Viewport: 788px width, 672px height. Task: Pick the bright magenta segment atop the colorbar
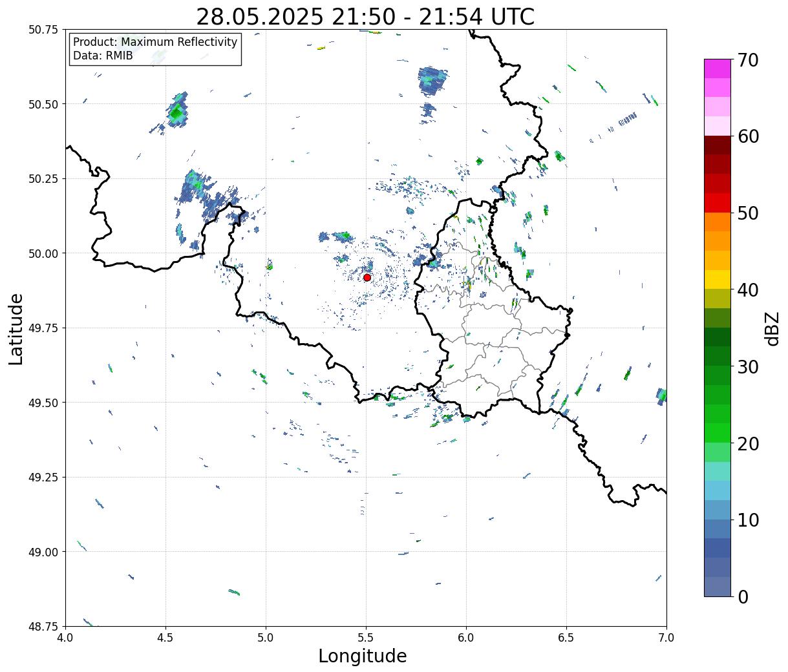tap(718, 68)
